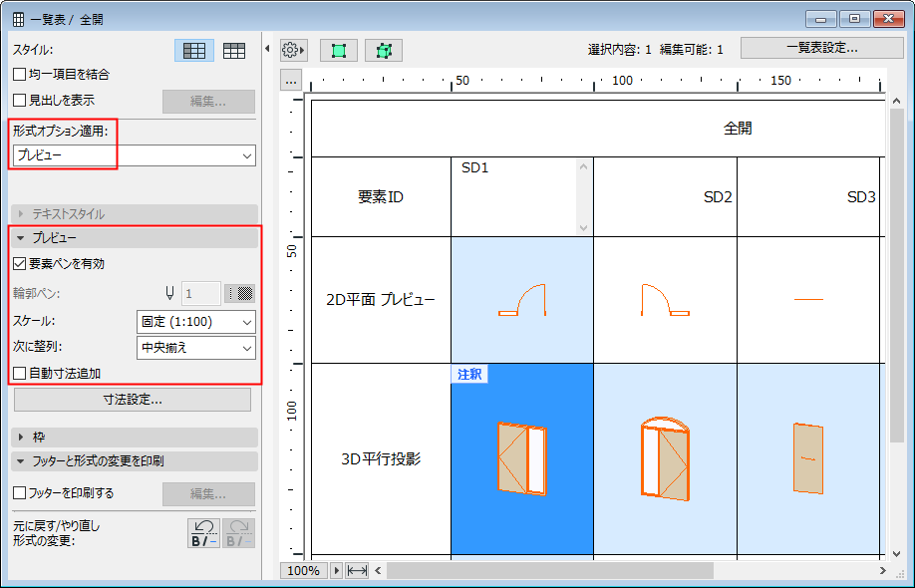Click the 要素ID row header
Viewport: 915px width, 588px height.
(x=381, y=196)
